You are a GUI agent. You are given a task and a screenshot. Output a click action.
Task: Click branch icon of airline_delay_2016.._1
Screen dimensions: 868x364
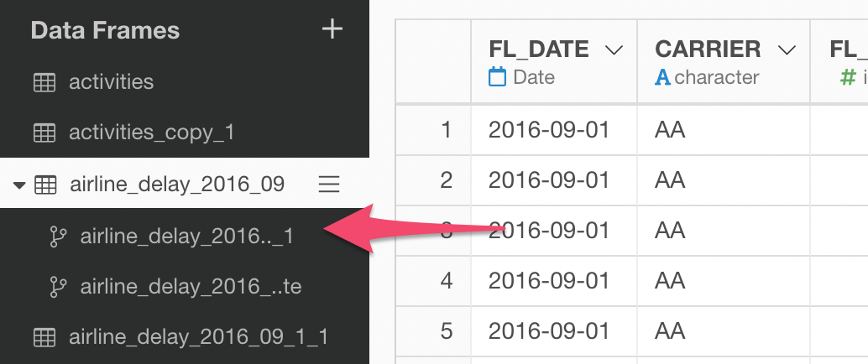click(x=58, y=237)
